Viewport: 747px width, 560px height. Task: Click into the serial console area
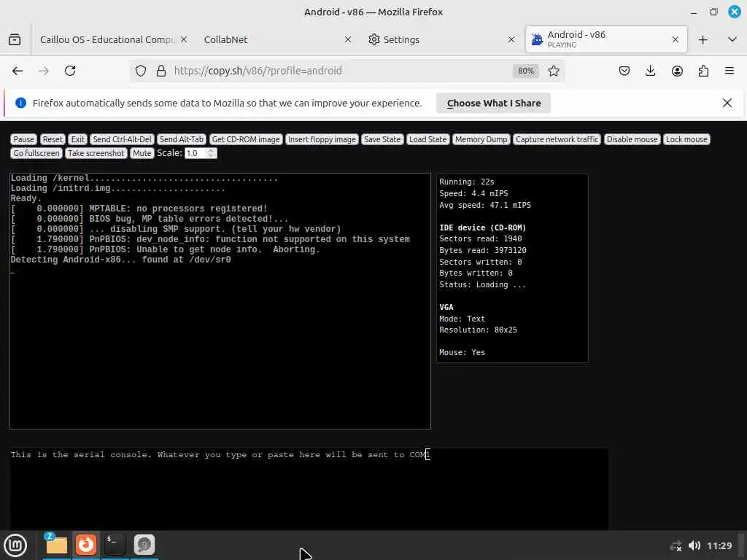click(309, 489)
